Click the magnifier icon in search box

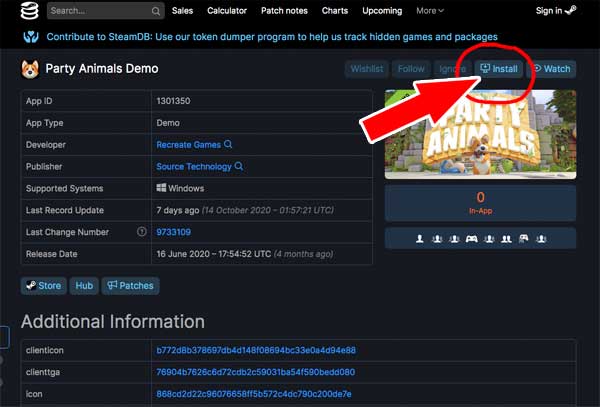(x=155, y=11)
